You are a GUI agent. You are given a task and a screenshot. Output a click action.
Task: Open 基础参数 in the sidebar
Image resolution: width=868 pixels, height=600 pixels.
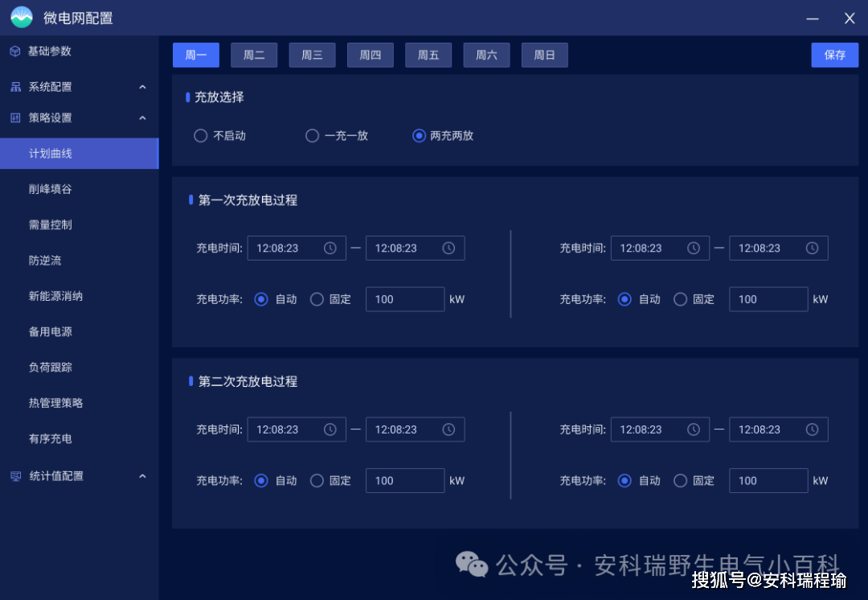point(79,51)
